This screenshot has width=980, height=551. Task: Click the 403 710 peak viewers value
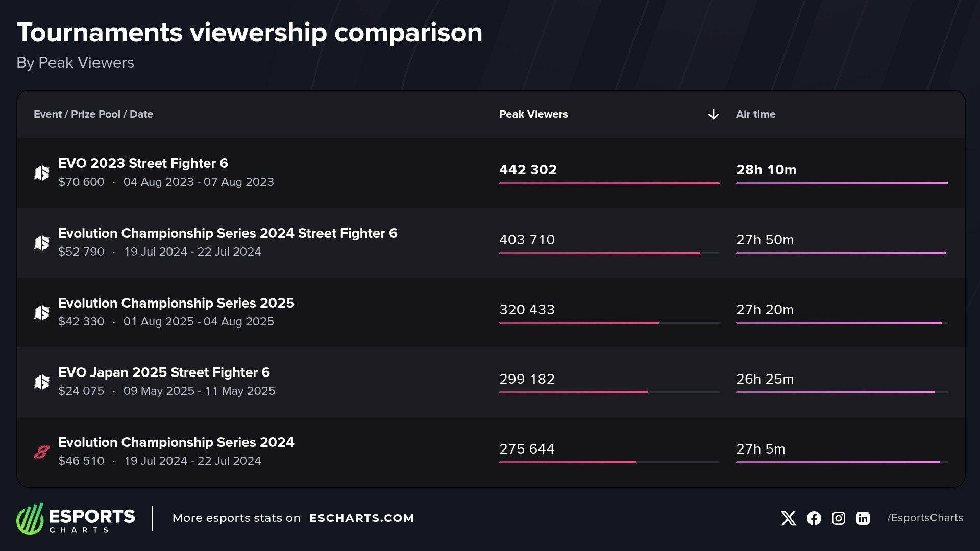pyautogui.click(x=527, y=240)
